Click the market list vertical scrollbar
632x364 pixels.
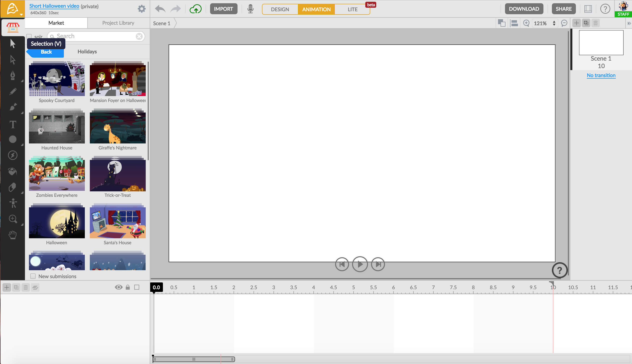(148, 111)
